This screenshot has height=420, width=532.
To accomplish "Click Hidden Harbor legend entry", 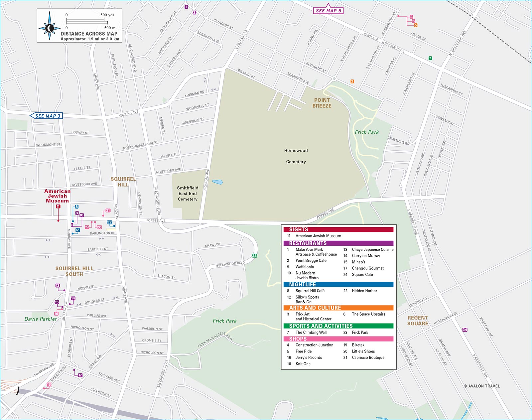I will (x=364, y=291).
